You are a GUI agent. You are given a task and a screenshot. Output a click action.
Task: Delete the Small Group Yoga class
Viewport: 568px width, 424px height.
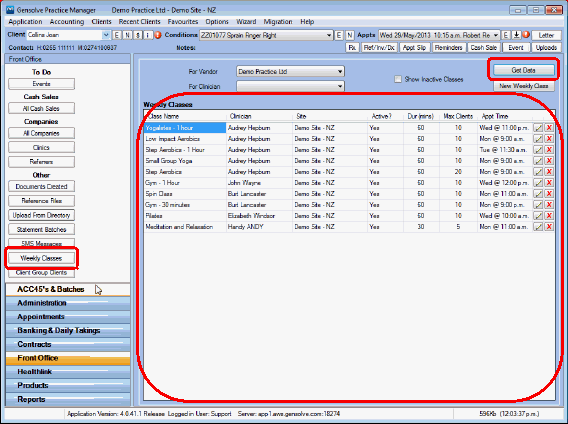click(549, 161)
